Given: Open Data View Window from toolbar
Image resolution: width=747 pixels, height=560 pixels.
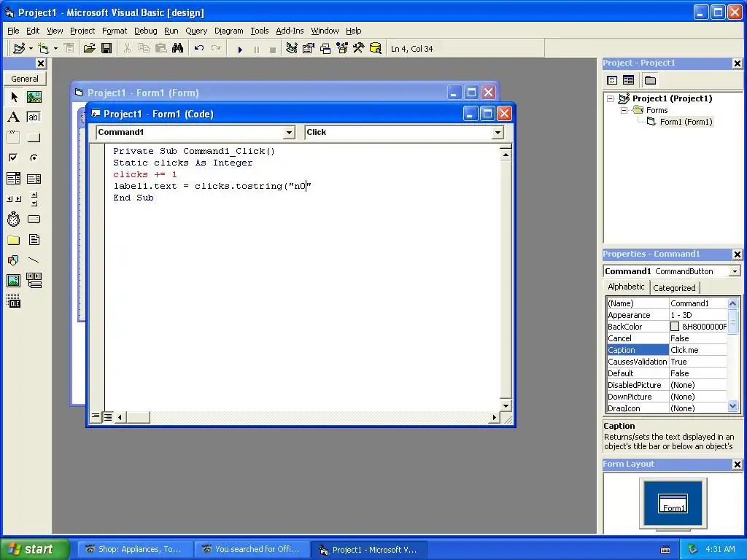Looking at the screenshot, I should [x=376, y=48].
